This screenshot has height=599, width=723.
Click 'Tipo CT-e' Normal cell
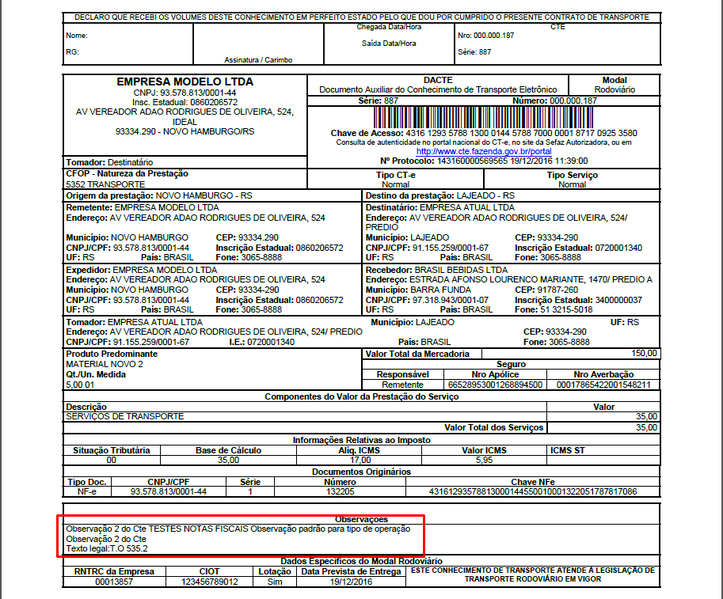(x=396, y=179)
